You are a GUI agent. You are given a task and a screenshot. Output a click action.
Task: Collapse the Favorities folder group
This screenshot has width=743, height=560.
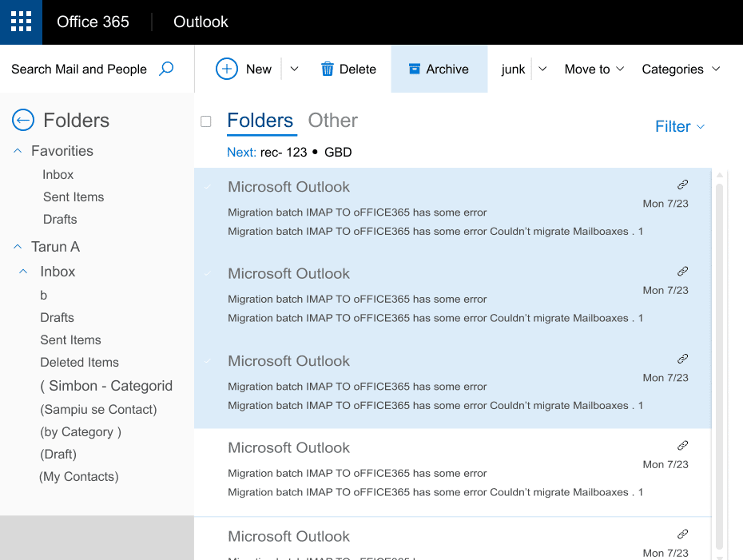[18, 151]
